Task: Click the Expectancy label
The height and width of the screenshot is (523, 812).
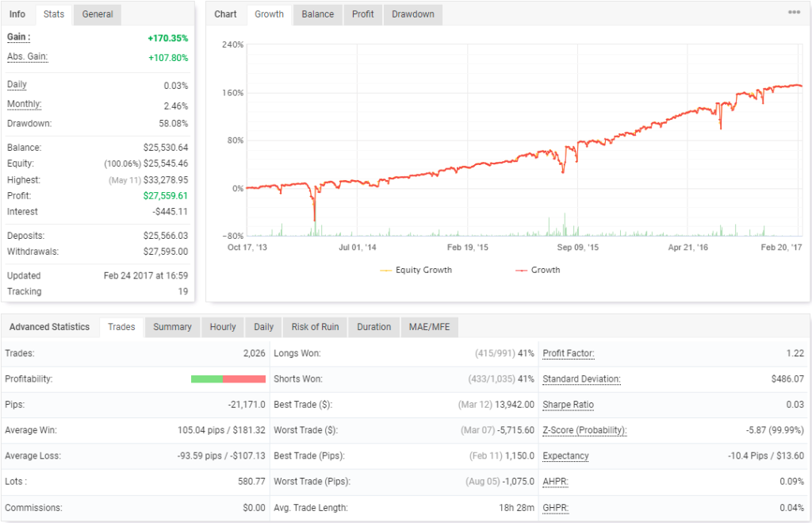Action: [x=565, y=456]
